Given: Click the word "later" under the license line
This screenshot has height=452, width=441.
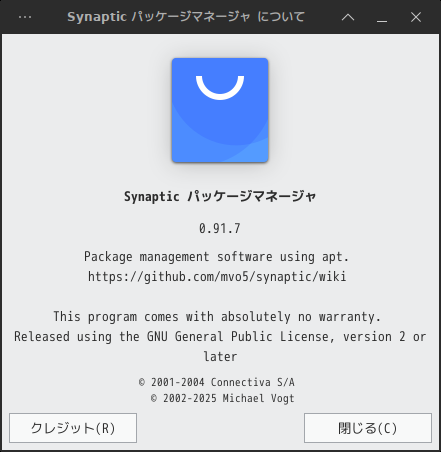Looking at the screenshot, I should click(x=220, y=356).
